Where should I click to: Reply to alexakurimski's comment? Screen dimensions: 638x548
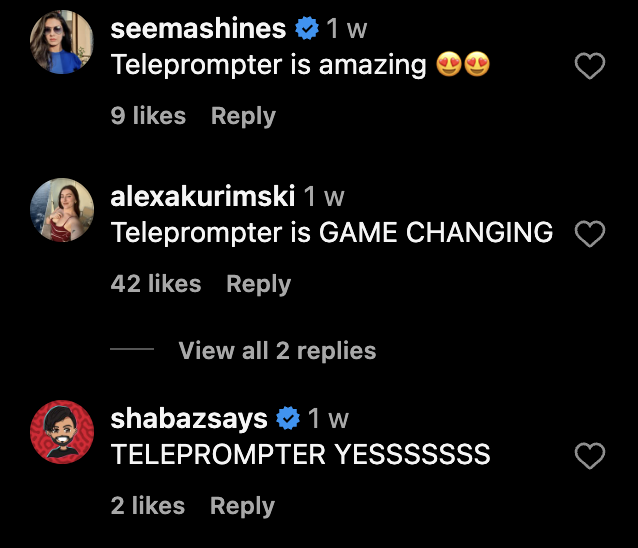pyautogui.click(x=258, y=284)
